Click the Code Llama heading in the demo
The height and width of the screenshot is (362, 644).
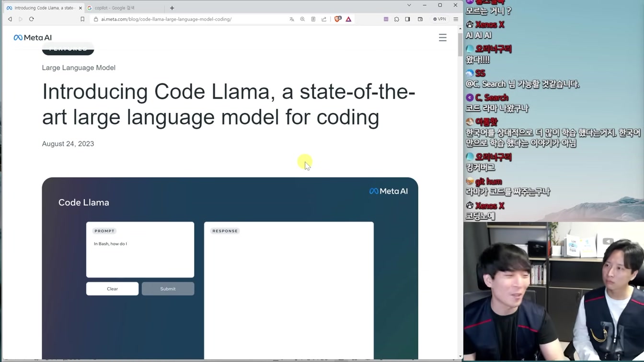[84, 203]
